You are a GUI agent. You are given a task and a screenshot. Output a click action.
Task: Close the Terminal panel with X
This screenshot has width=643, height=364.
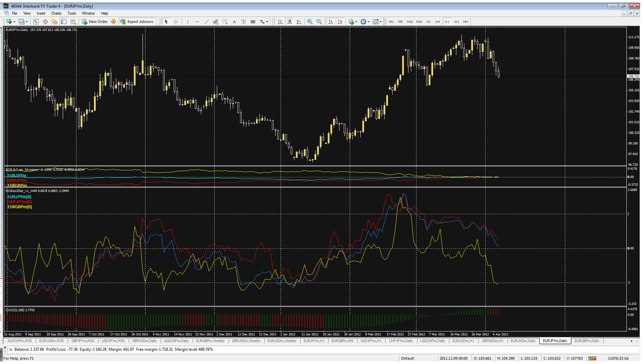5,347
